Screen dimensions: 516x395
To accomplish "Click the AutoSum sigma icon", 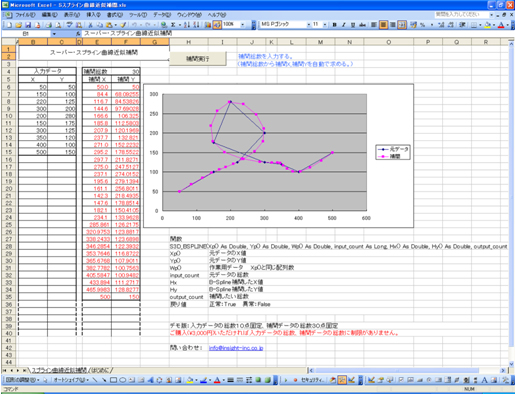I will click(173, 25).
